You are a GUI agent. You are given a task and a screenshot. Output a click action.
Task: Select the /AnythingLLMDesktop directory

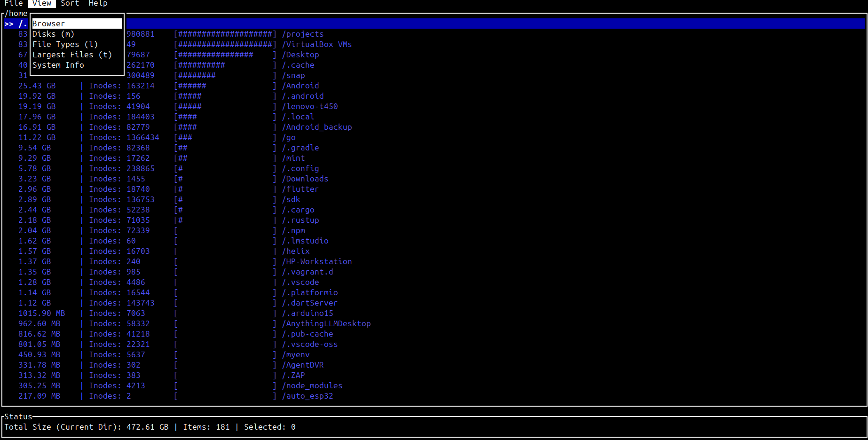tap(326, 323)
